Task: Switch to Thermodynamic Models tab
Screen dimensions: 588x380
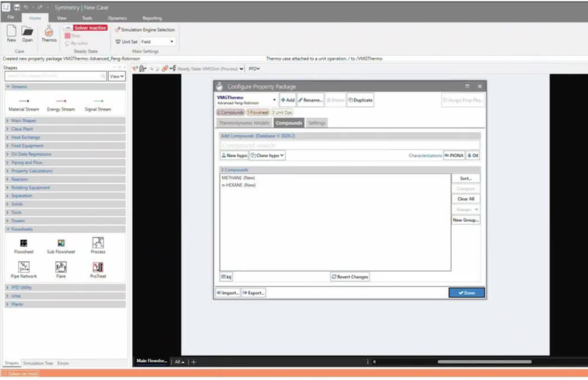Action: 244,123
